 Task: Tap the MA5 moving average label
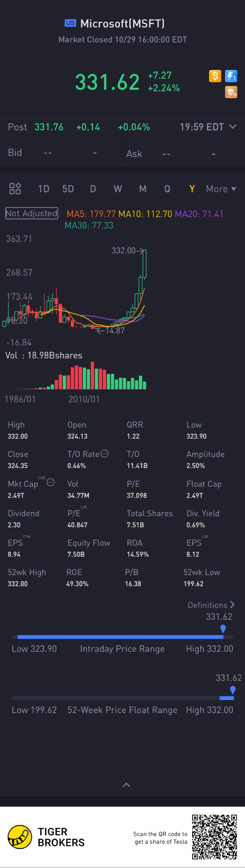tap(91, 214)
